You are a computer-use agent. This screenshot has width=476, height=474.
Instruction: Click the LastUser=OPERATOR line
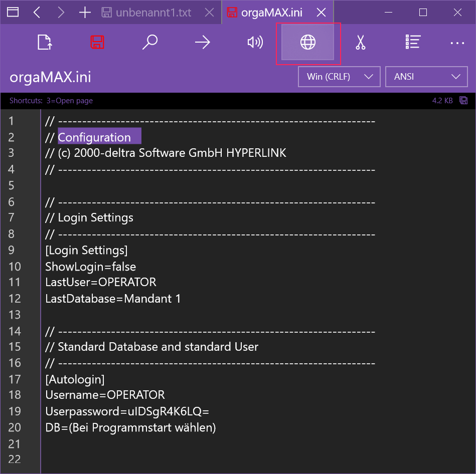(x=101, y=282)
